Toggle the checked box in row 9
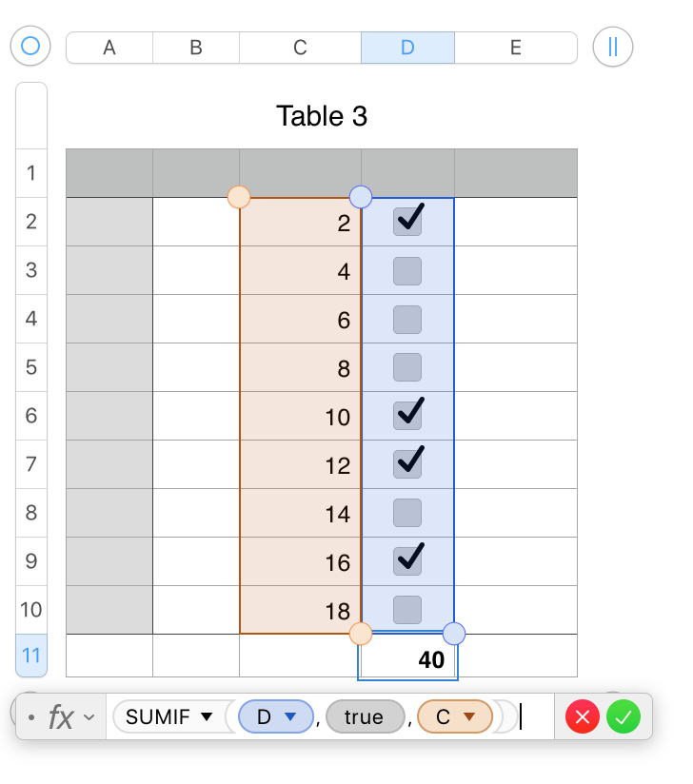The image size is (693, 784). [x=407, y=560]
